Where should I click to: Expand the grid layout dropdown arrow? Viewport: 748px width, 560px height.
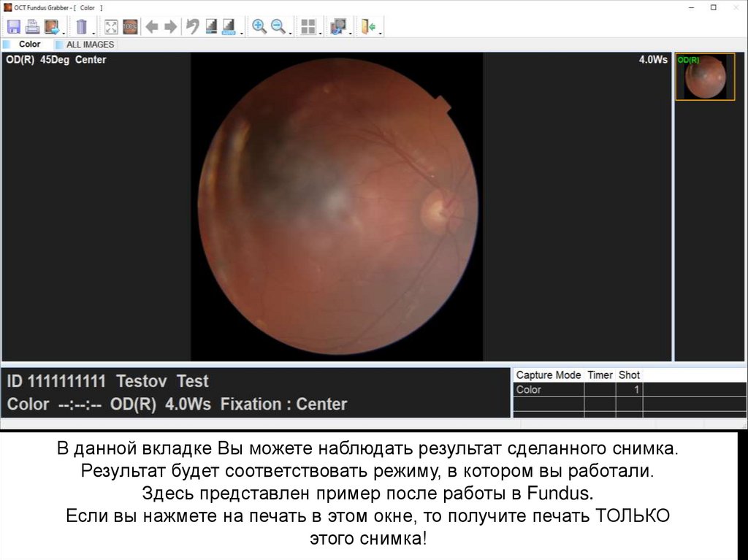(321, 32)
